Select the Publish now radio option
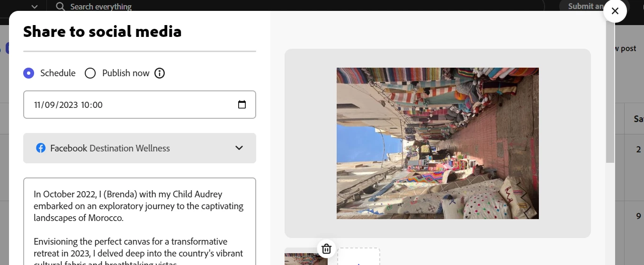Viewport: 644px width, 265px height. tap(90, 73)
